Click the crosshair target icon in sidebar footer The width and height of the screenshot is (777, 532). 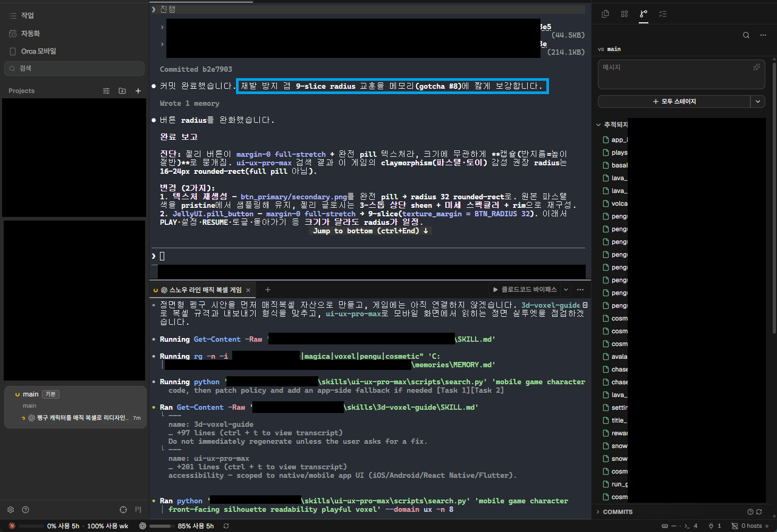pyautogui.click(x=123, y=510)
